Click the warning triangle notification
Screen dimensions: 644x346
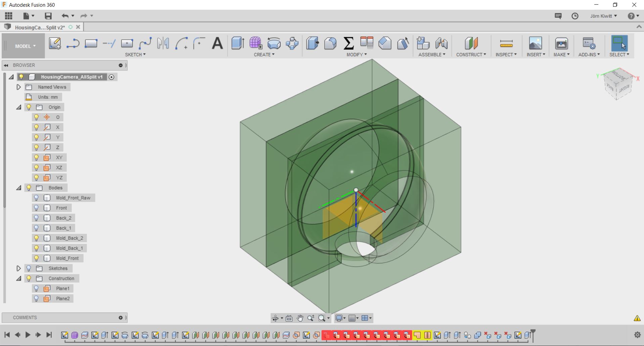[x=637, y=318]
